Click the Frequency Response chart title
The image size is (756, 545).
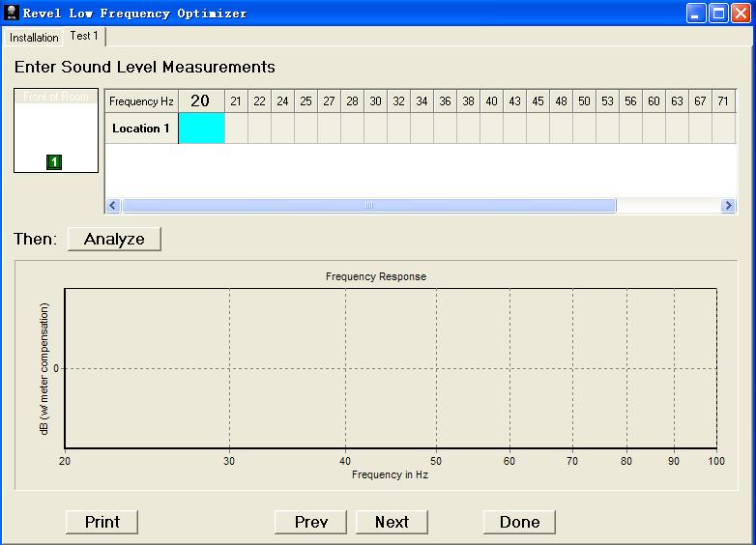tap(376, 276)
